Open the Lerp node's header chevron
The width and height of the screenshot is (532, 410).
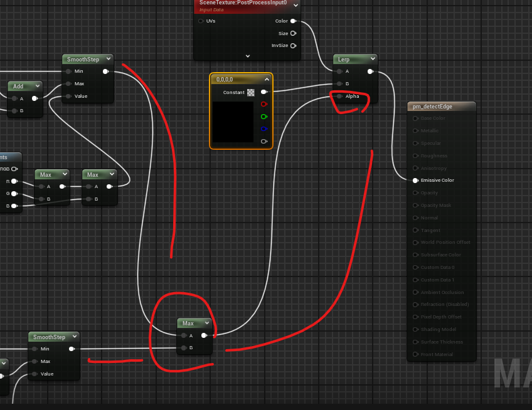[373, 59]
